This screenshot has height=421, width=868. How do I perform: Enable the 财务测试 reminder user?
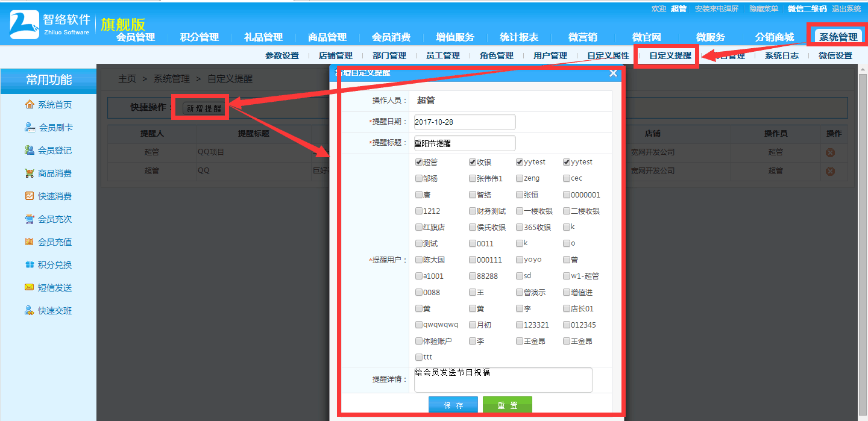point(473,211)
